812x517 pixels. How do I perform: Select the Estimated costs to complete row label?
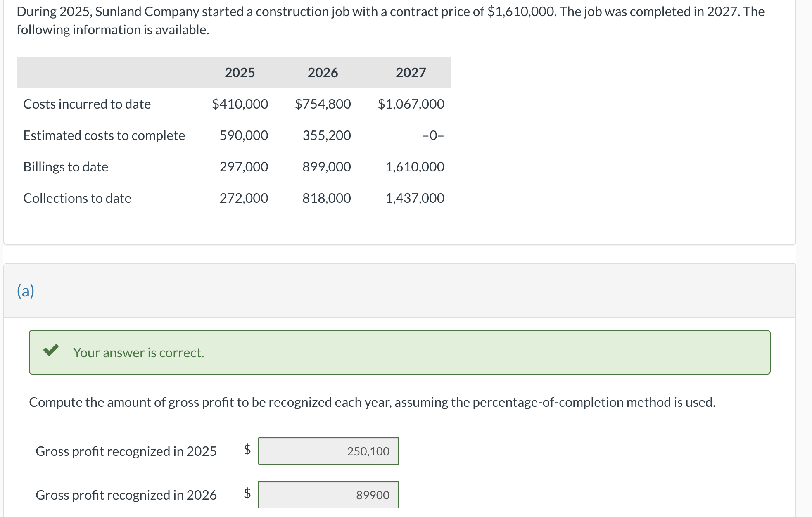pos(104,135)
